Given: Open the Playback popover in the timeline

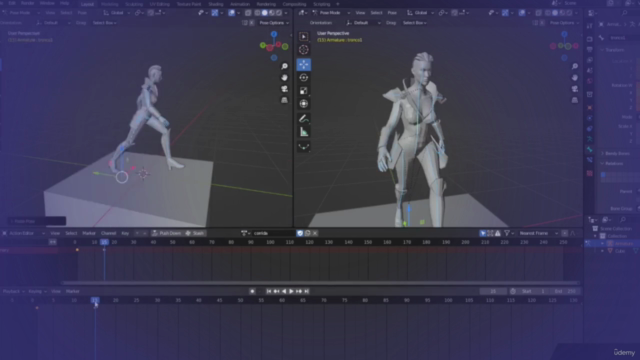Looking at the screenshot, I should 13,291.
